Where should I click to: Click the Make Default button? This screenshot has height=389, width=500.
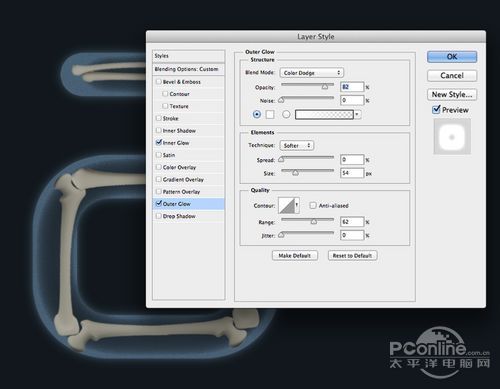[x=295, y=256]
